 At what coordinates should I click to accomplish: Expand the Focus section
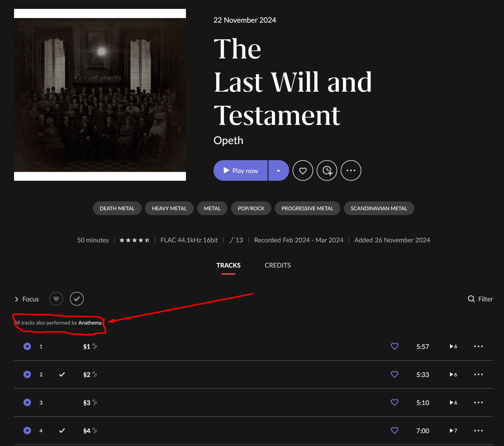(x=27, y=299)
